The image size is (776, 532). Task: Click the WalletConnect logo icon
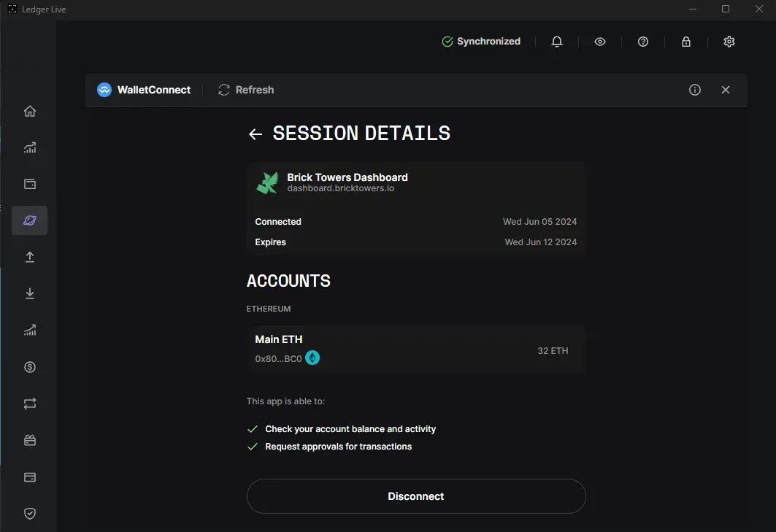(104, 90)
